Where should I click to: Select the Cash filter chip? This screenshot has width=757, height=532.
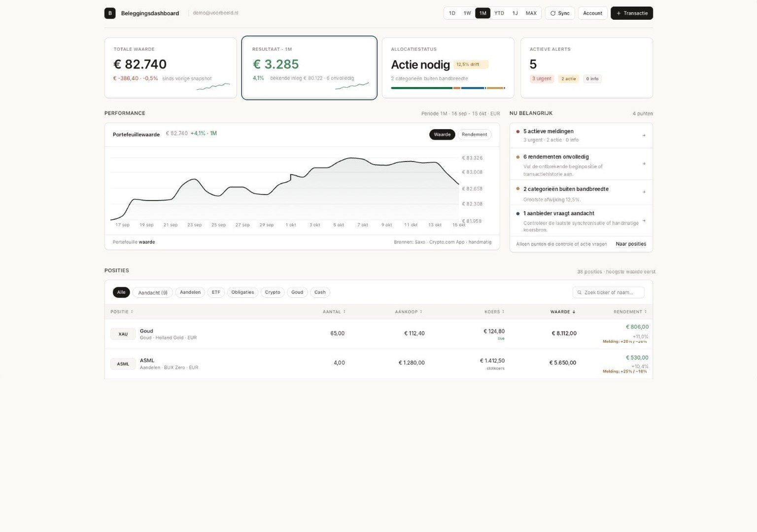[x=320, y=293]
